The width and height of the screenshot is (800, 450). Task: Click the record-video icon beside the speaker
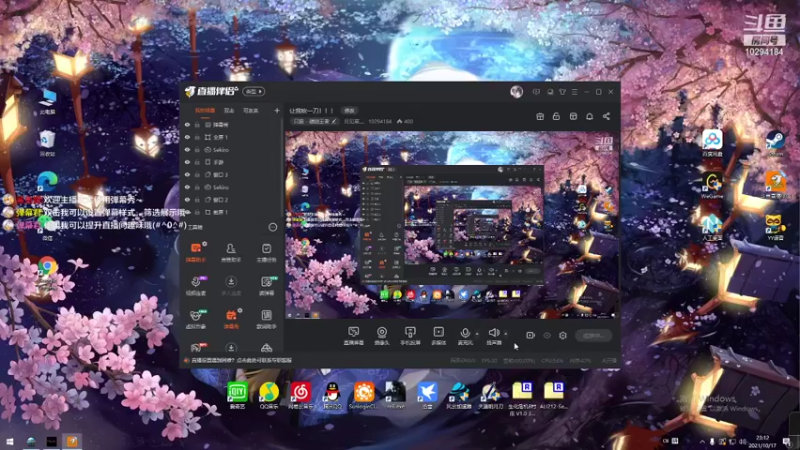pos(530,335)
